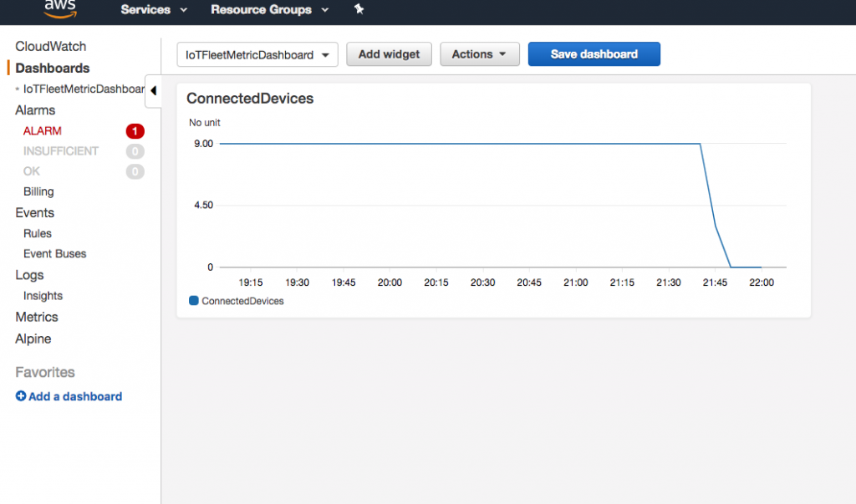Click the 22:00 time axis label
Image resolution: width=856 pixels, height=504 pixels.
762,283
